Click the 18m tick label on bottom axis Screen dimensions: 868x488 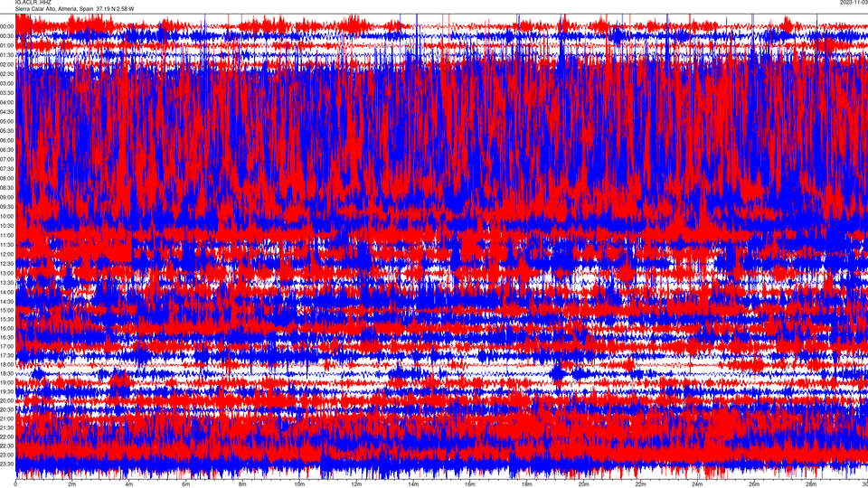(x=527, y=484)
